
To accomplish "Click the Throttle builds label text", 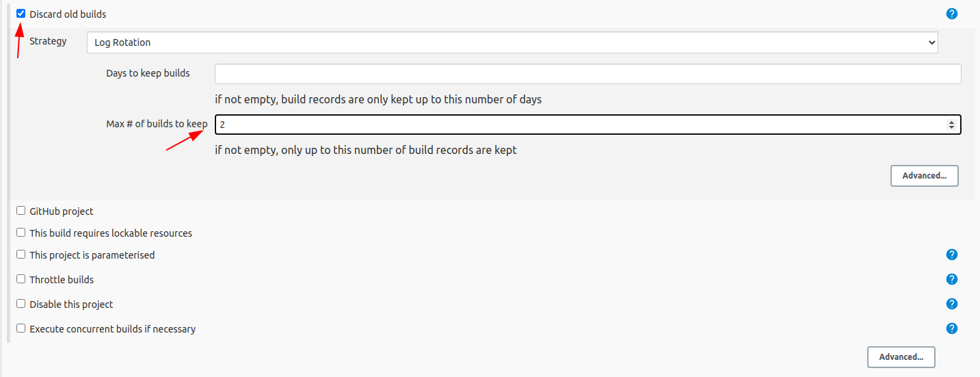I will 62,280.
